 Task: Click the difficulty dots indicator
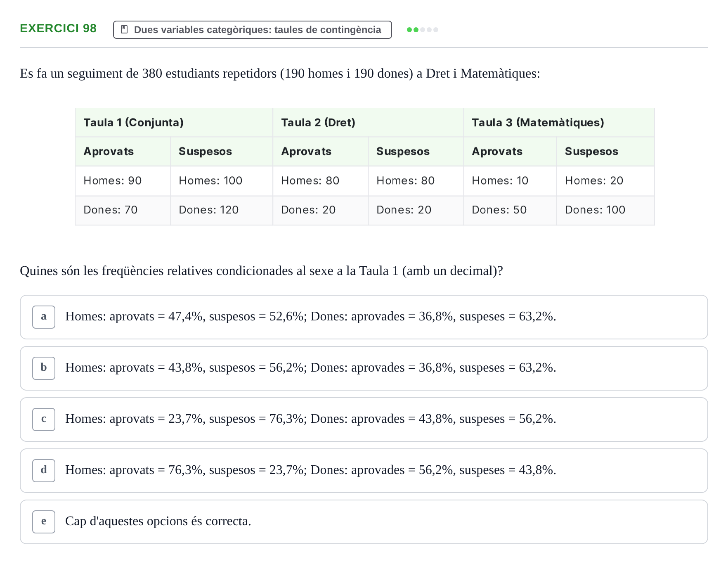tap(422, 30)
